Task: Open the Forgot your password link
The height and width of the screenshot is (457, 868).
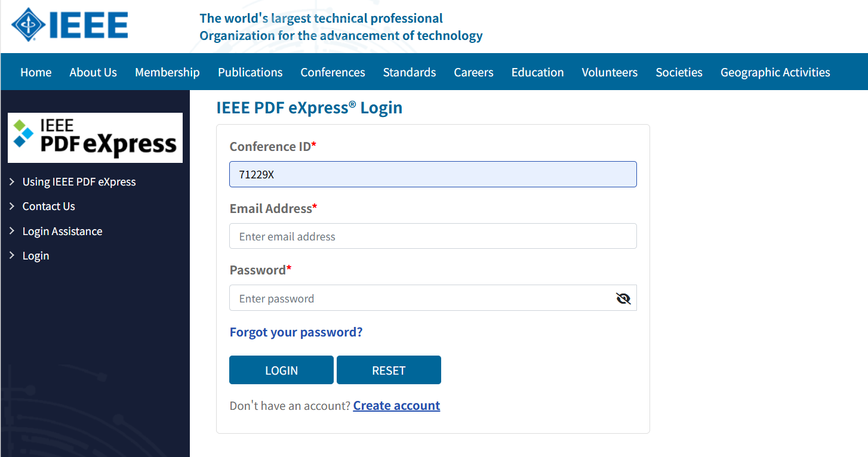Action: click(x=296, y=332)
